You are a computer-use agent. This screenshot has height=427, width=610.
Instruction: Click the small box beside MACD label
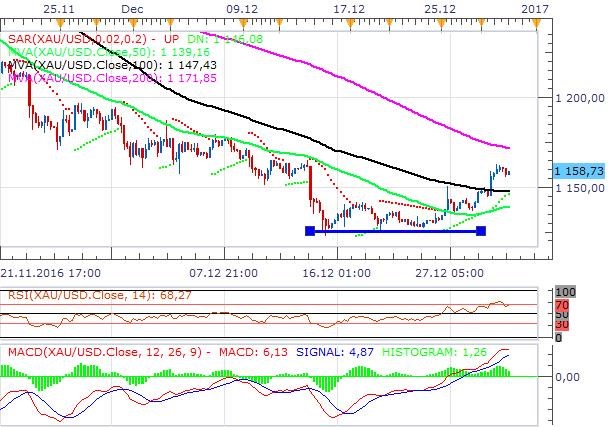pyautogui.click(x=4, y=352)
